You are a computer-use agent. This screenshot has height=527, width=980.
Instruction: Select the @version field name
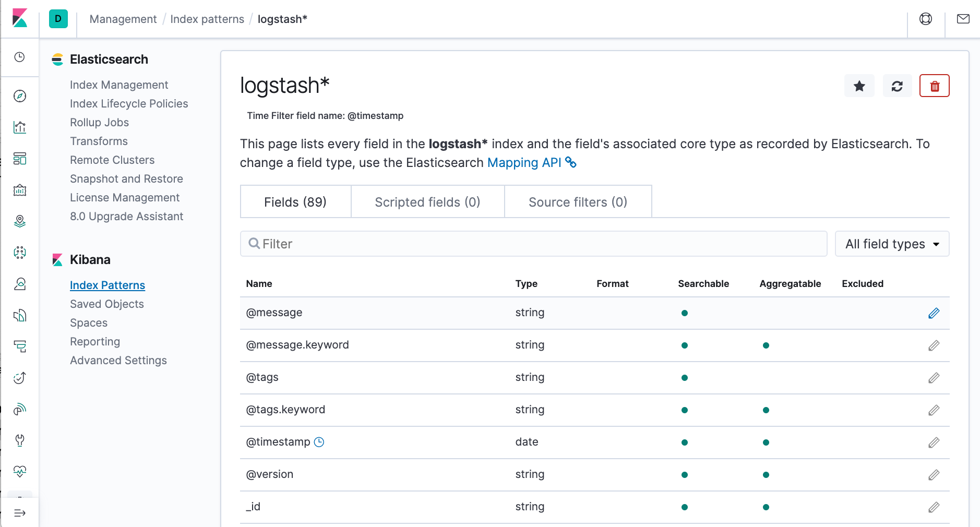269,474
